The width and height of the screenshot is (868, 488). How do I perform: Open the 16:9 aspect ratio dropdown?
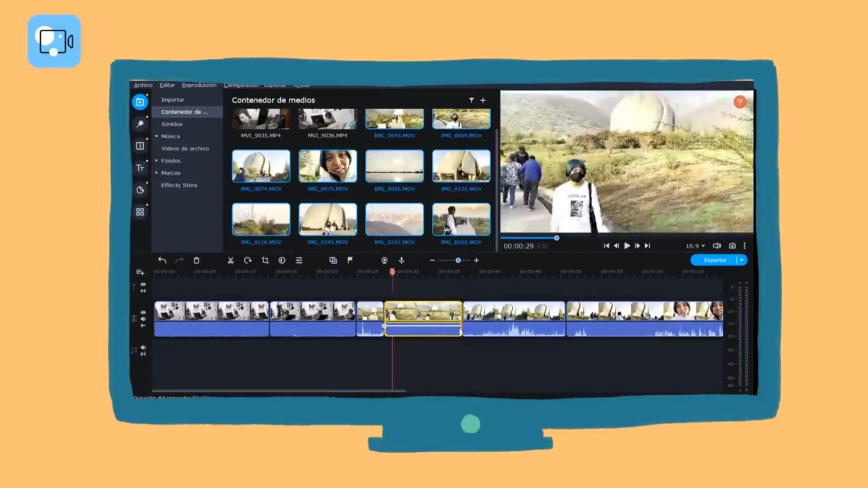pyautogui.click(x=695, y=246)
